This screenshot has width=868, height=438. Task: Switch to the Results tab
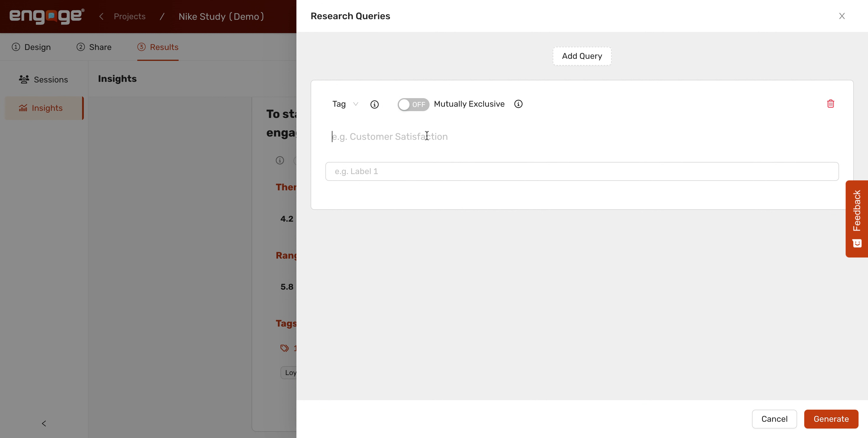tap(158, 47)
